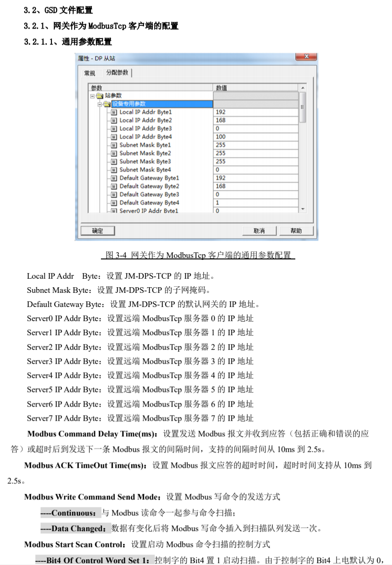392x565 pixels.
Task: Click the parameter list scroll-up arrow
Action: (x=303, y=88)
